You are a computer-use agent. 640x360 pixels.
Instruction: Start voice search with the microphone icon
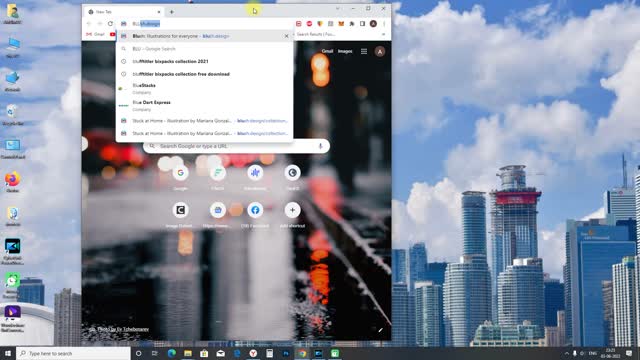[320, 146]
